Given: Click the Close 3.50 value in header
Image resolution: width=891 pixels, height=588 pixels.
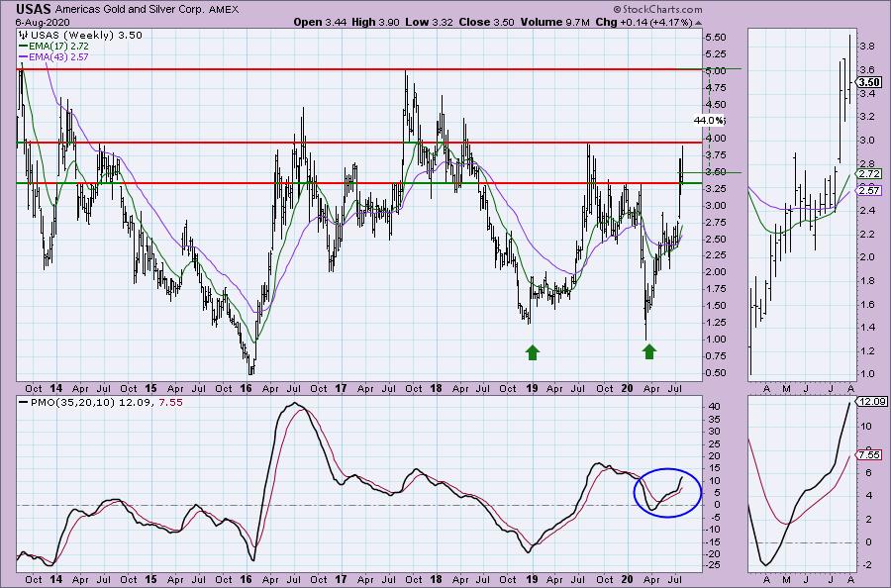Looking at the screenshot, I should click(486, 22).
